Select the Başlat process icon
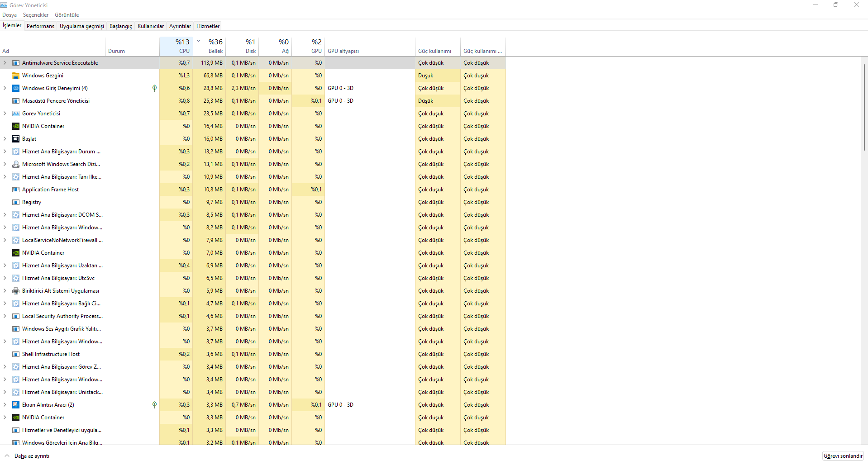The height and width of the screenshot is (465, 868). (16, 139)
